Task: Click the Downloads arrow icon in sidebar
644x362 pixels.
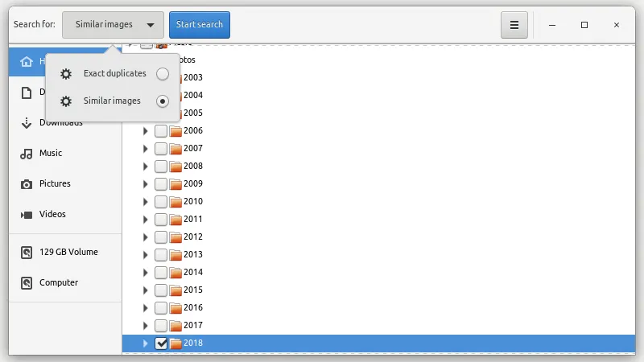Action: (x=27, y=123)
